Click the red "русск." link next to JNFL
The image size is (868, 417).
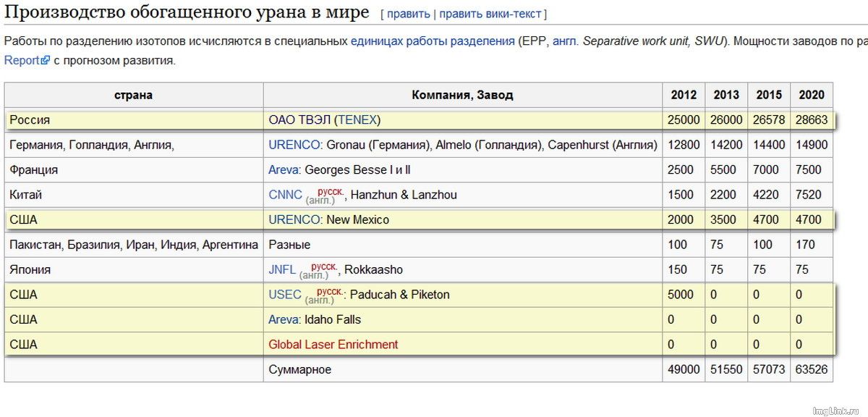[x=325, y=266]
